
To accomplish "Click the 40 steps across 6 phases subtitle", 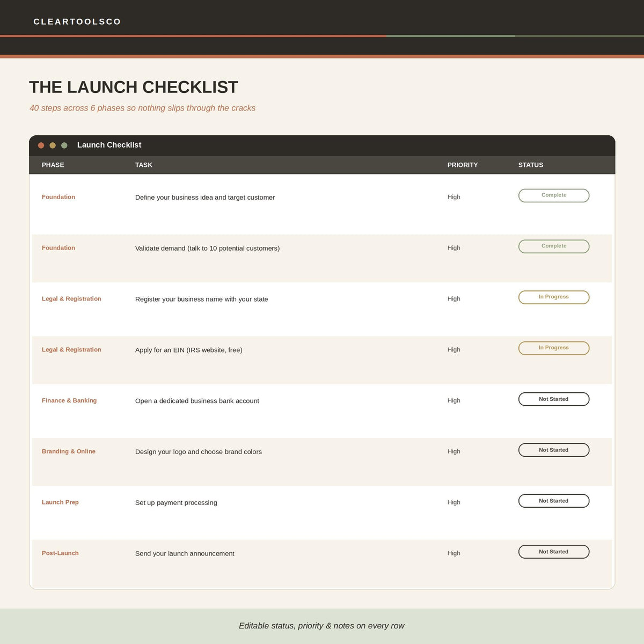I will coord(143,108).
